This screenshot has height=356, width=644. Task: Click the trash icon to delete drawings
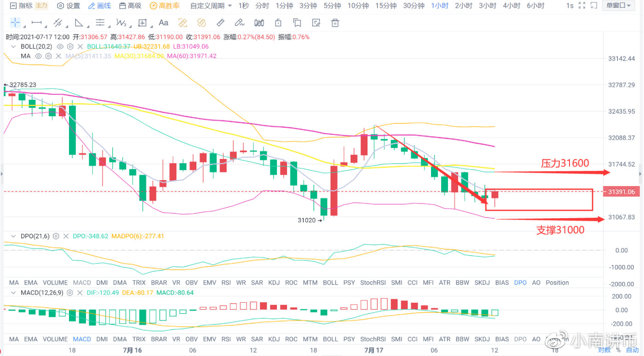(x=335, y=23)
